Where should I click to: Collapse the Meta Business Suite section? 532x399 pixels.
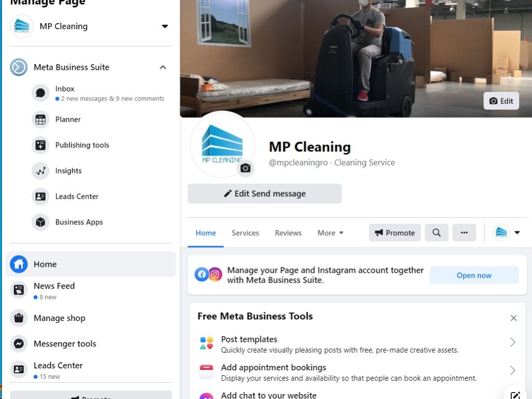pos(163,67)
